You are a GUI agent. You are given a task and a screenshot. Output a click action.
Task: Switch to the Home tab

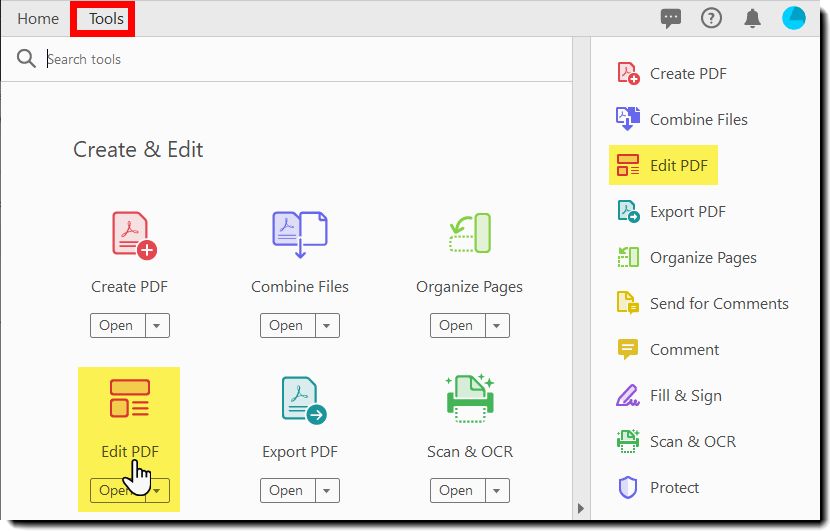[x=38, y=19]
